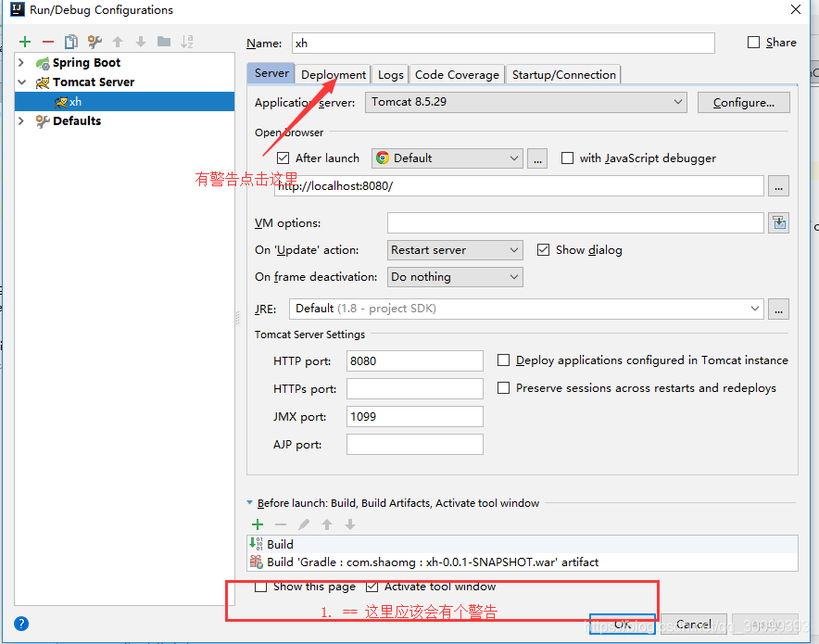
Task: Select Build 'Gradle : com.shaomg' artifact row
Action: point(523,562)
